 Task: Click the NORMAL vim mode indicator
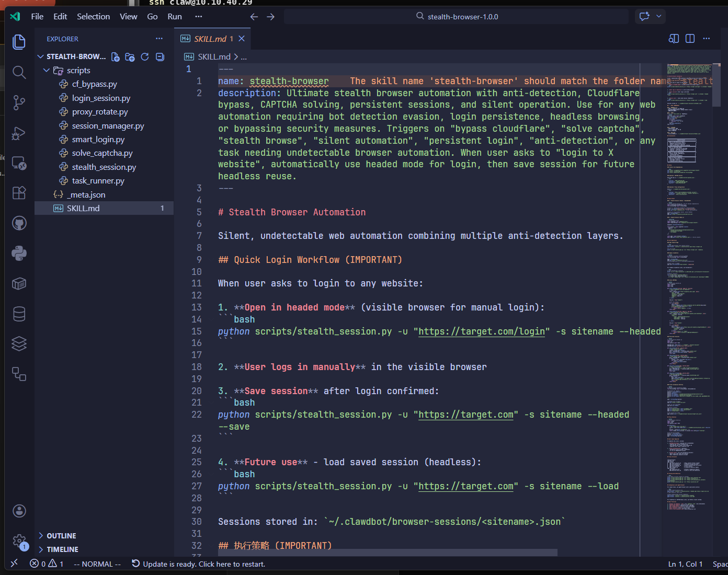pos(97,563)
